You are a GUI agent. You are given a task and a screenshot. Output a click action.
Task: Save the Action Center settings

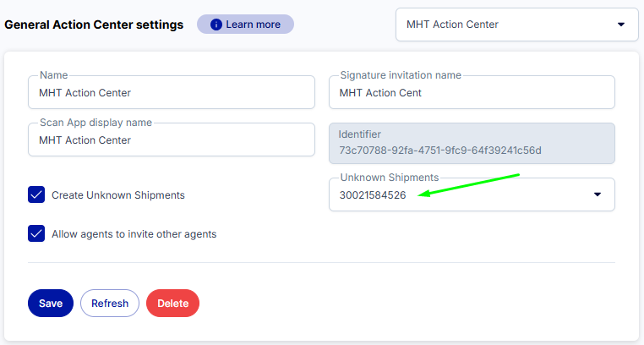tap(51, 303)
